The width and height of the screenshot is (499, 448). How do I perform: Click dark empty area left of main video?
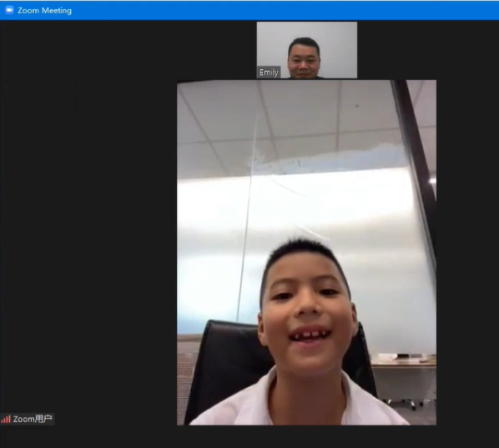point(88,223)
